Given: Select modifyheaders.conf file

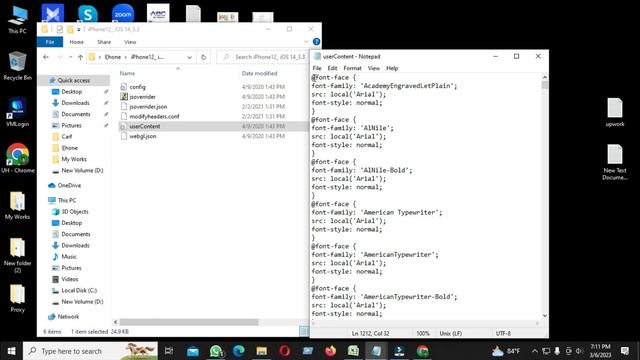Looking at the screenshot, I should click(x=154, y=116).
